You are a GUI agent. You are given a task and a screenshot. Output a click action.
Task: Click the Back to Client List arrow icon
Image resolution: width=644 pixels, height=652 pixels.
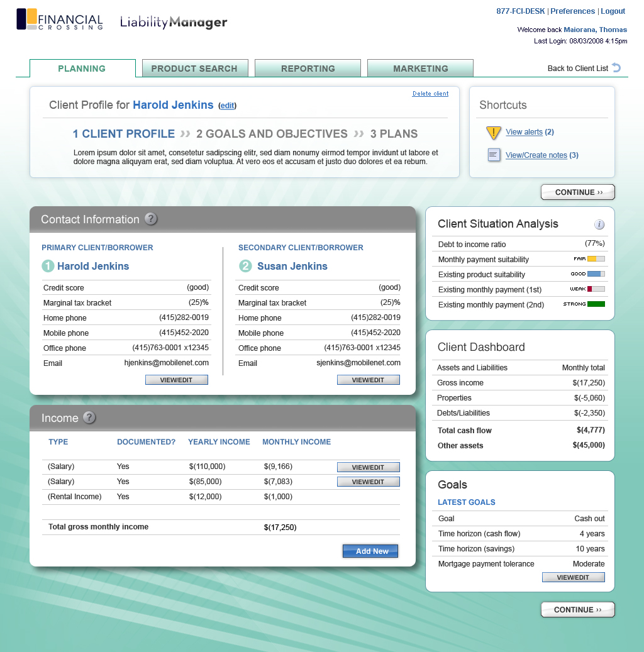616,68
